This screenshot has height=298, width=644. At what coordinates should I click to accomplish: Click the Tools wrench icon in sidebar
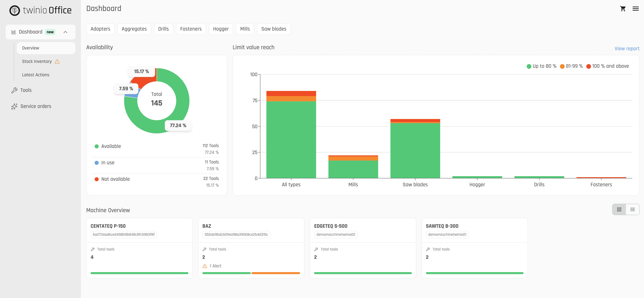pos(14,90)
